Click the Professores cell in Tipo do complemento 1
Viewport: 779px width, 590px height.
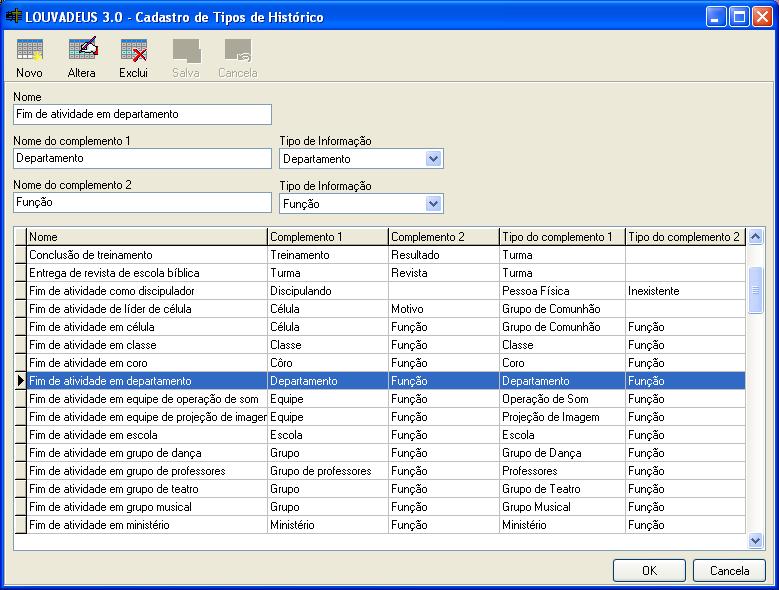point(562,471)
